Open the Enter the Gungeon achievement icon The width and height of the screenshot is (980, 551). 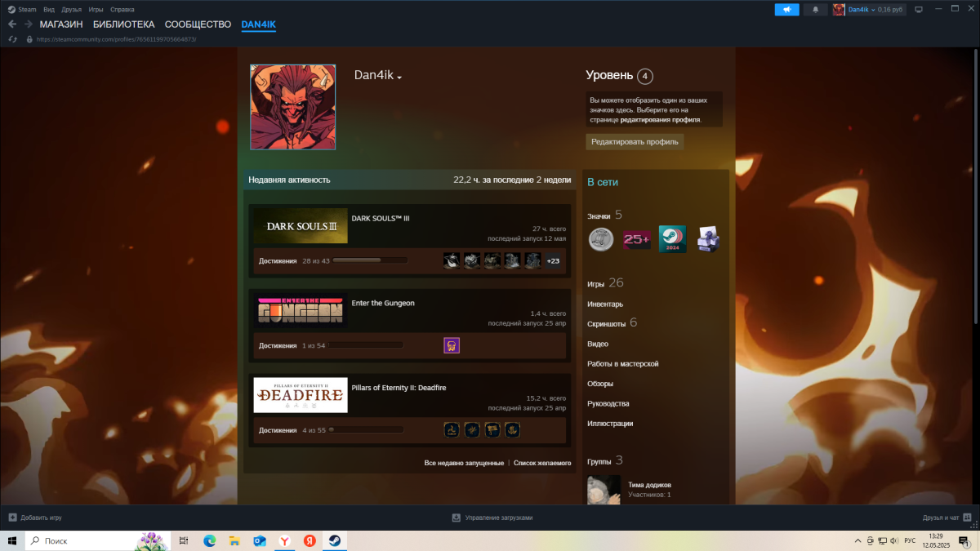coord(452,345)
